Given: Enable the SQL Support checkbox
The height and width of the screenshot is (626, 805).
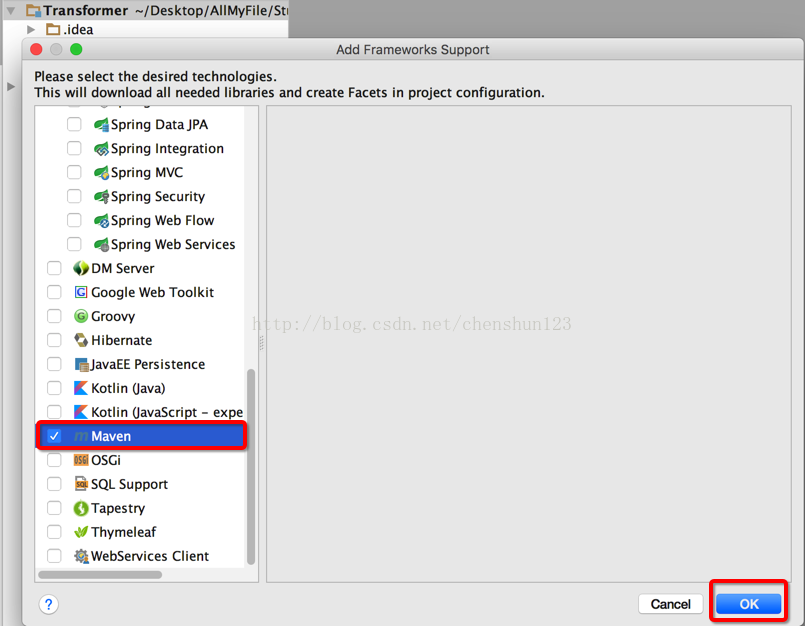Looking at the screenshot, I should 54,484.
